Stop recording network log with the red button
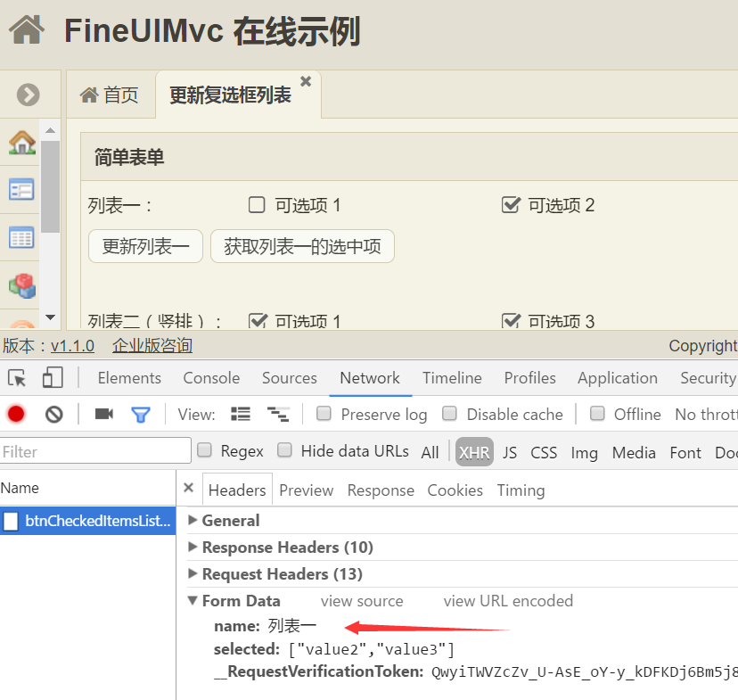This screenshot has height=700, width=738. pos(16,415)
